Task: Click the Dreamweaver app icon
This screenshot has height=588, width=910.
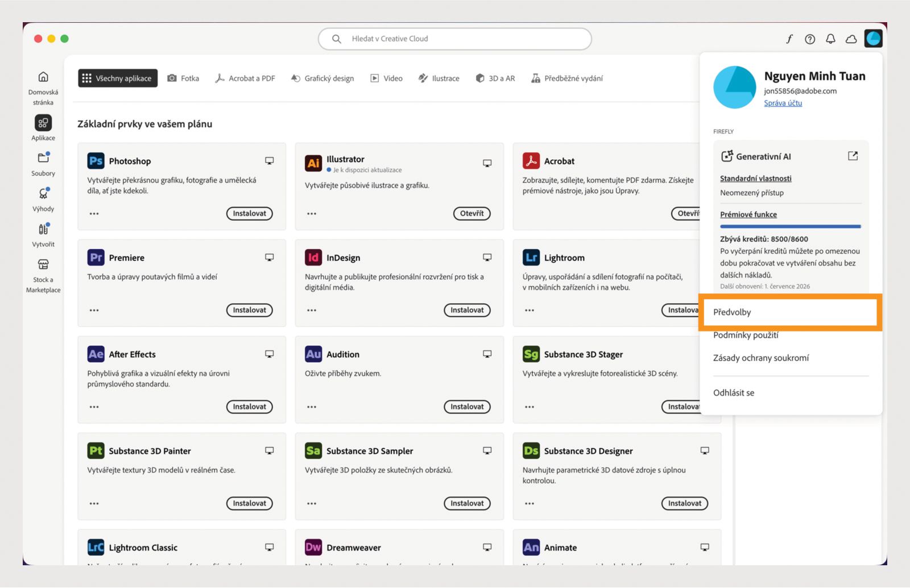Action: [313, 548]
